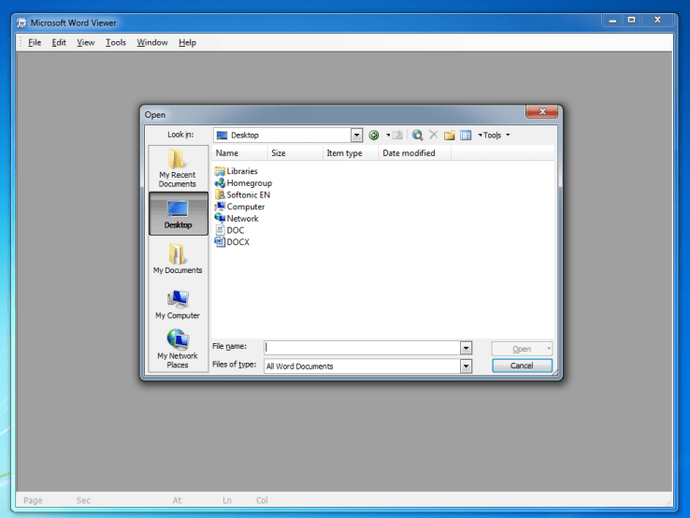
Task: Sort by the Item type column header
Action: coord(351,153)
